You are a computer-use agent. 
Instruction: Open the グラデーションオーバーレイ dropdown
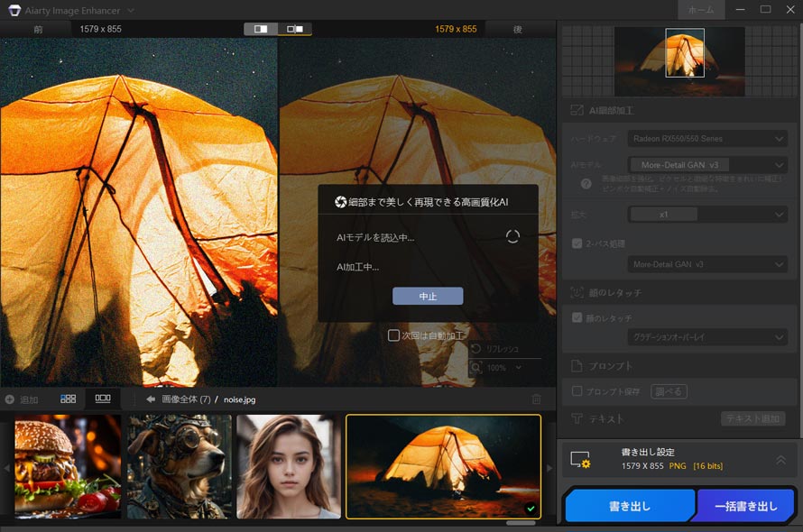coord(707,337)
